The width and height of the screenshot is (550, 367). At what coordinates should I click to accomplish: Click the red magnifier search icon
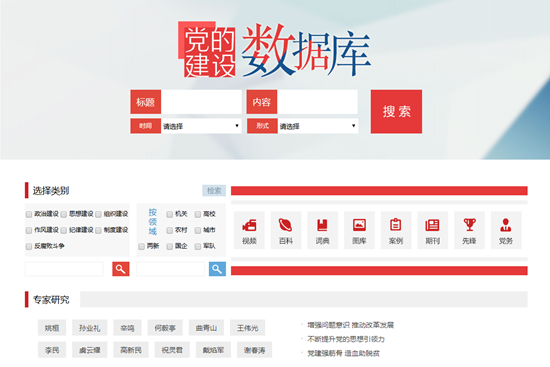[121, 269]
